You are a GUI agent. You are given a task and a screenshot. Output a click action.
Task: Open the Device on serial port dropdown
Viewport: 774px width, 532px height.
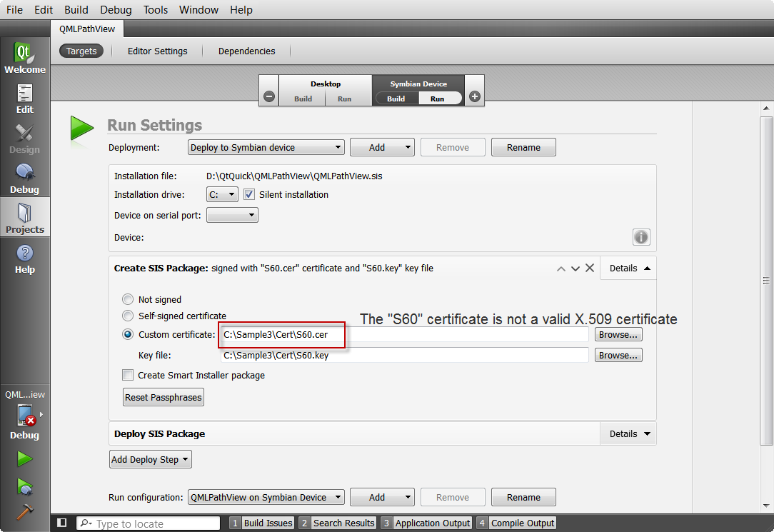point(232,215)
